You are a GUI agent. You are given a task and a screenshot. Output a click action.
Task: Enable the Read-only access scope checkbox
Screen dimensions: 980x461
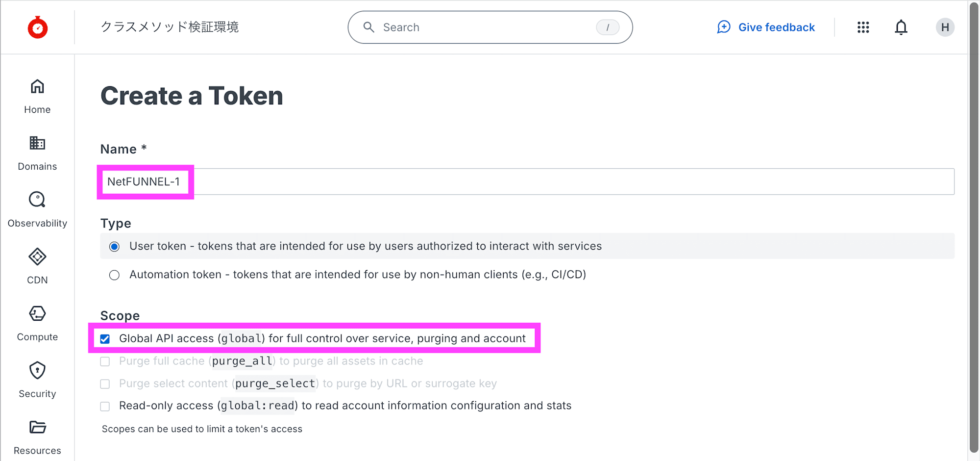tap(105, 407)
